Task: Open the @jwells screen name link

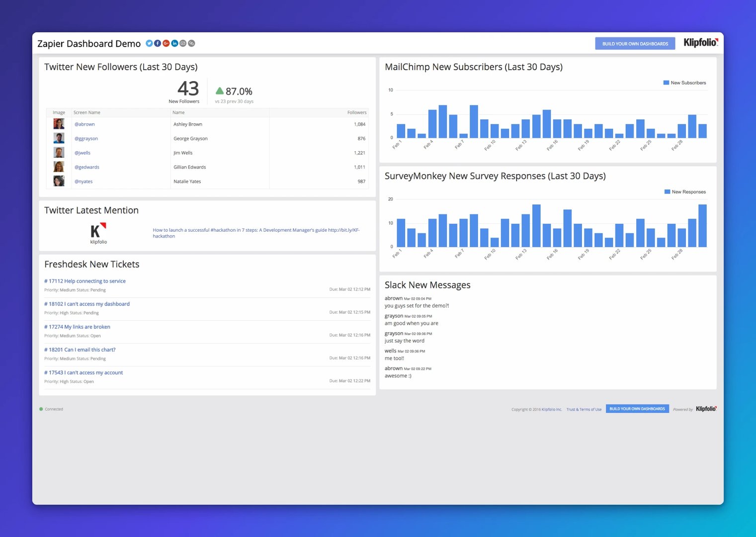Action: (83, 153)
